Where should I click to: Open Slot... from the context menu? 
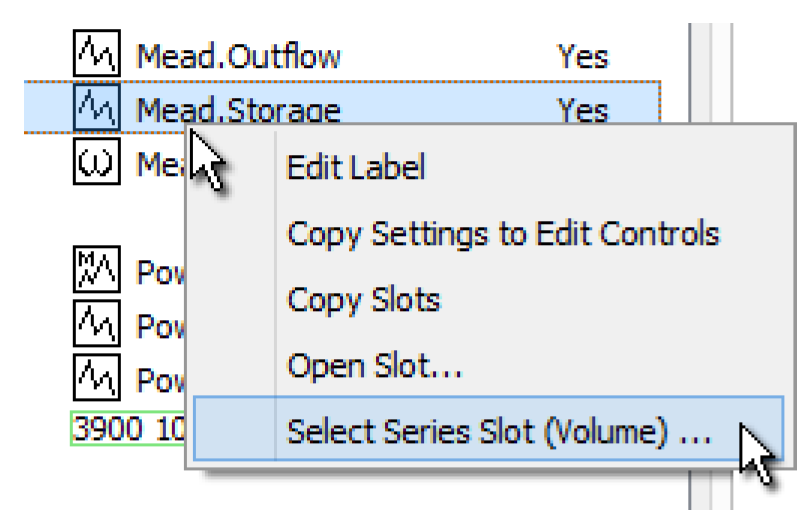pyautogui.click(x=374, y=367)
